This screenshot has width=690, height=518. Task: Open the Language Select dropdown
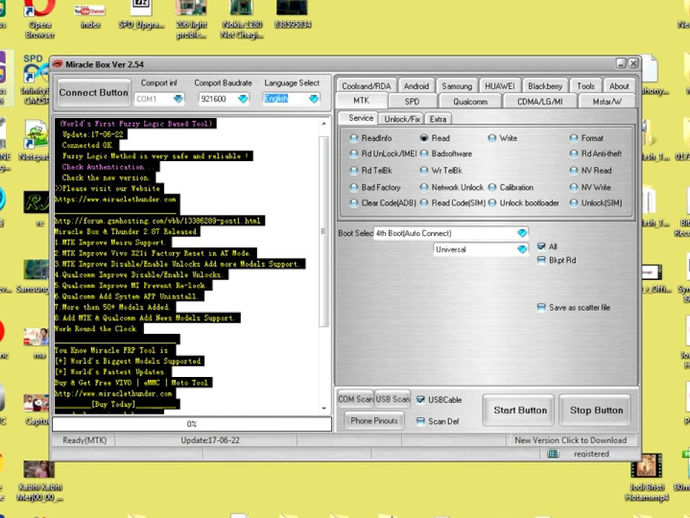(313, 99)
